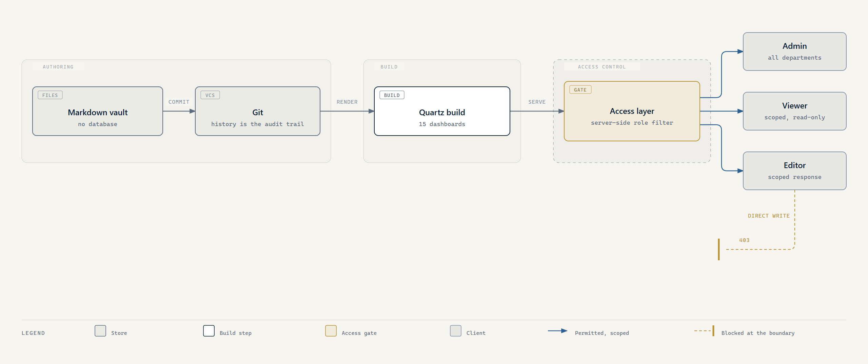
Task: Select the Editor client box
Action: [x=795, y=171]
